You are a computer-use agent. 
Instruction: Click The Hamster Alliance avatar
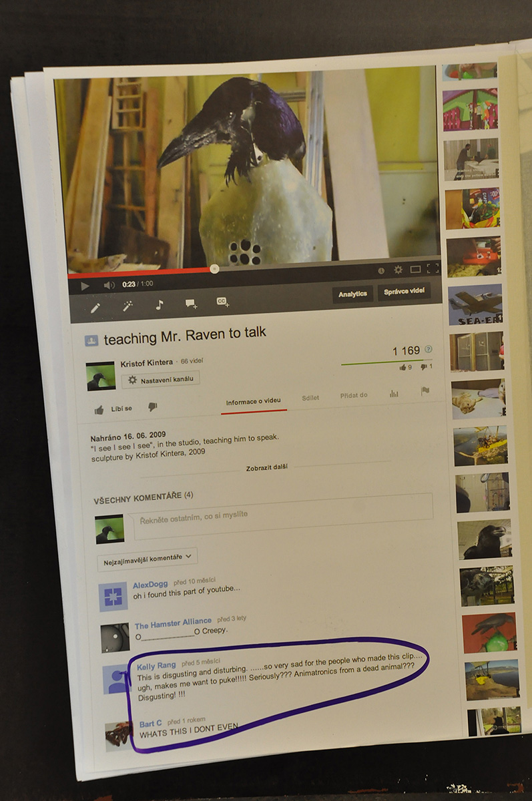115,637
